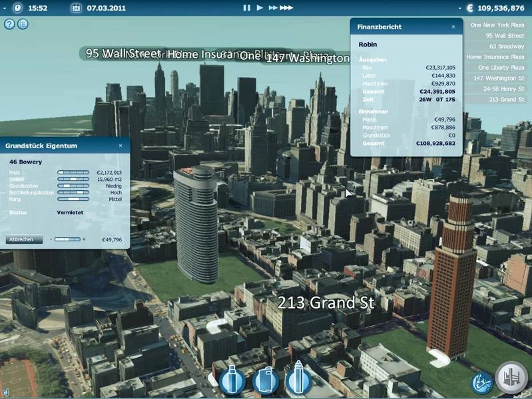Image resolution: width=532 pixels, height=399 pixels.
Task: Expand the arrow left of the clock
Action: 5,8
